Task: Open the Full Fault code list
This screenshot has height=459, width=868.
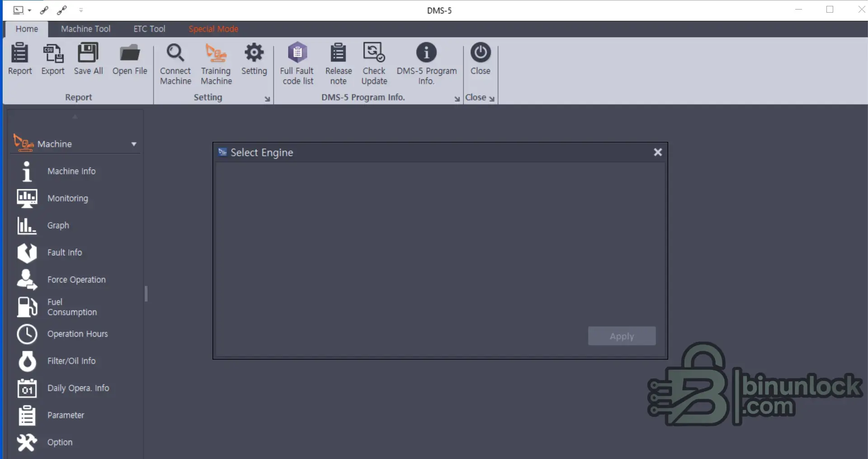Action: (297, 64)
